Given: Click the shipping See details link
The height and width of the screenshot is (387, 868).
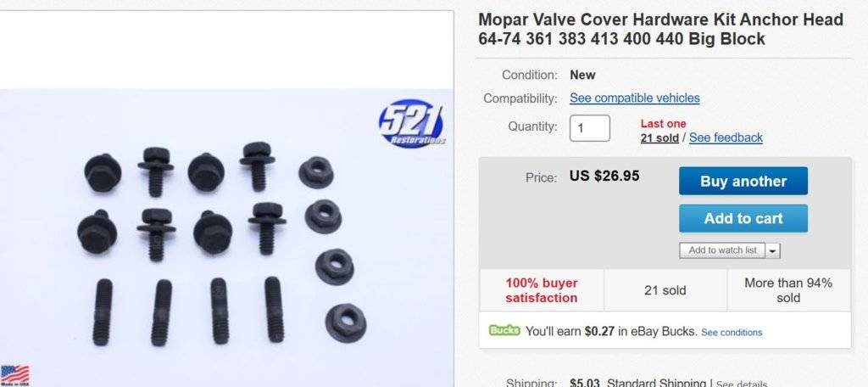Looking at the screenshot, I should coord(742,384).
